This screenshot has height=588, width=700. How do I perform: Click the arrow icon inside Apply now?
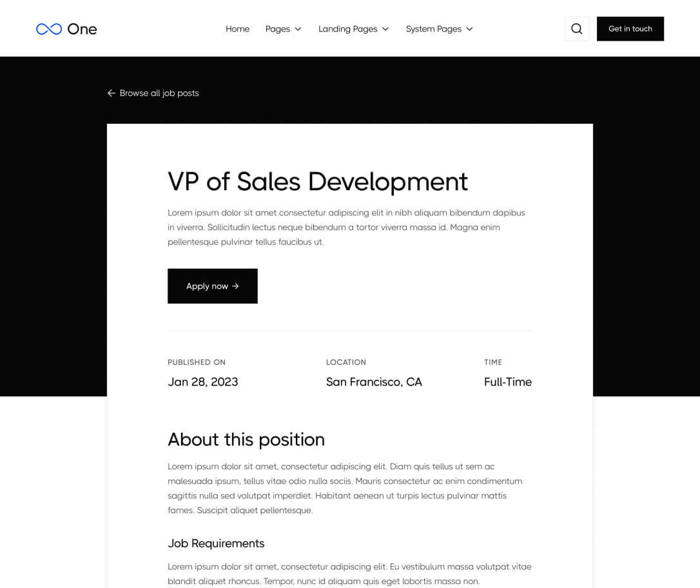click(236, 286)
